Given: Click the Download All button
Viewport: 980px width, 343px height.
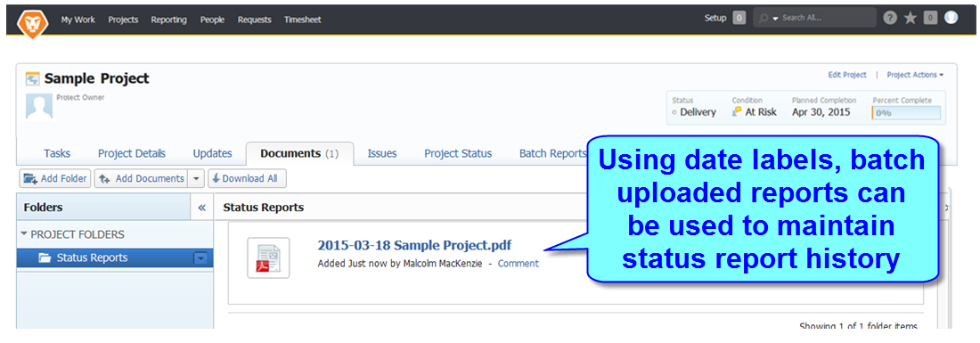Looking at the screenshot, I should [247, 179].
